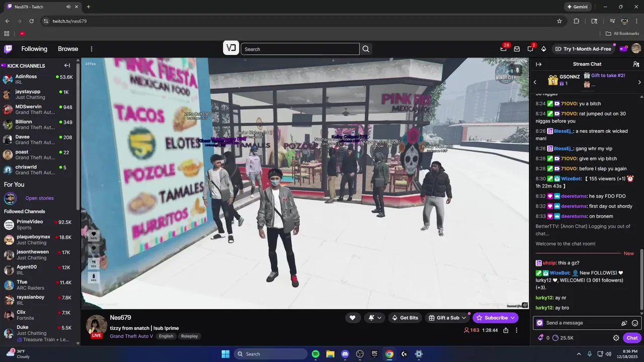Collapse the Stream Chat panel
Viewport: 644px width, 362px height.
[x=538, y=64]
